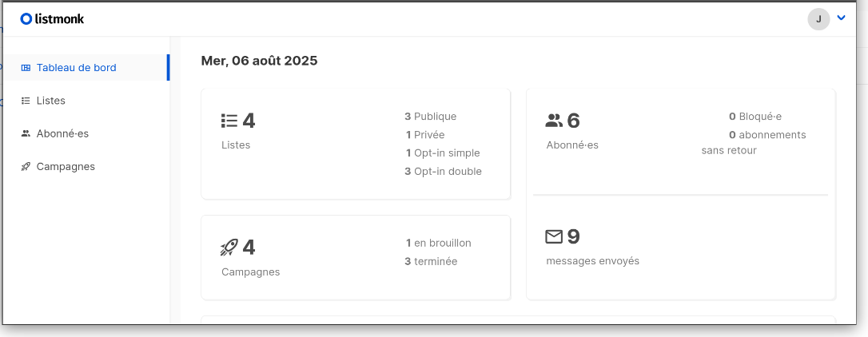Open the user profile dropdown chevron
The height and width of the screenshot is (337, 868).
click(841, 18)
